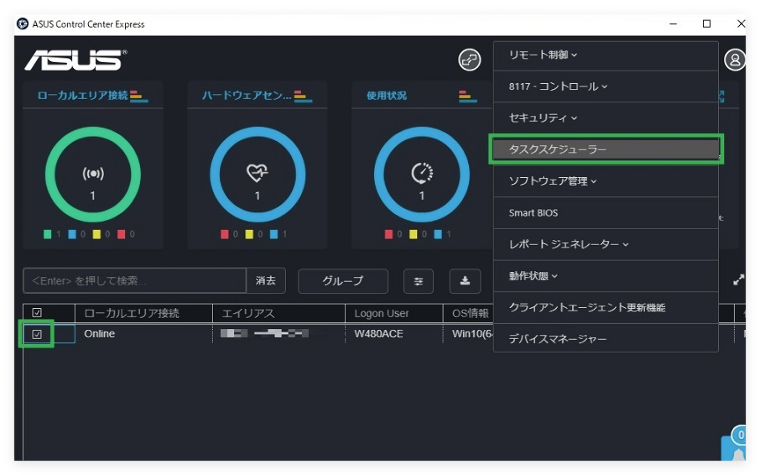Click the グループ button
The image size is (760, 475).
[343, 281]
